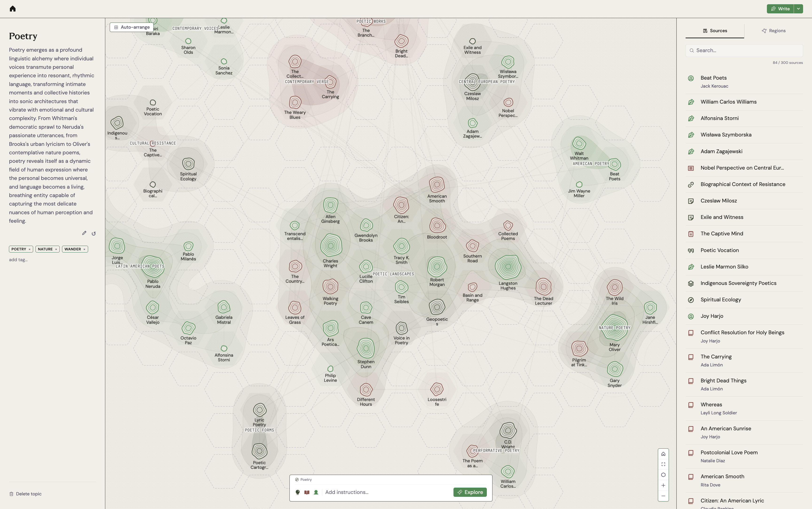Select the Loosestrife map node

click(x=437, y=389)
